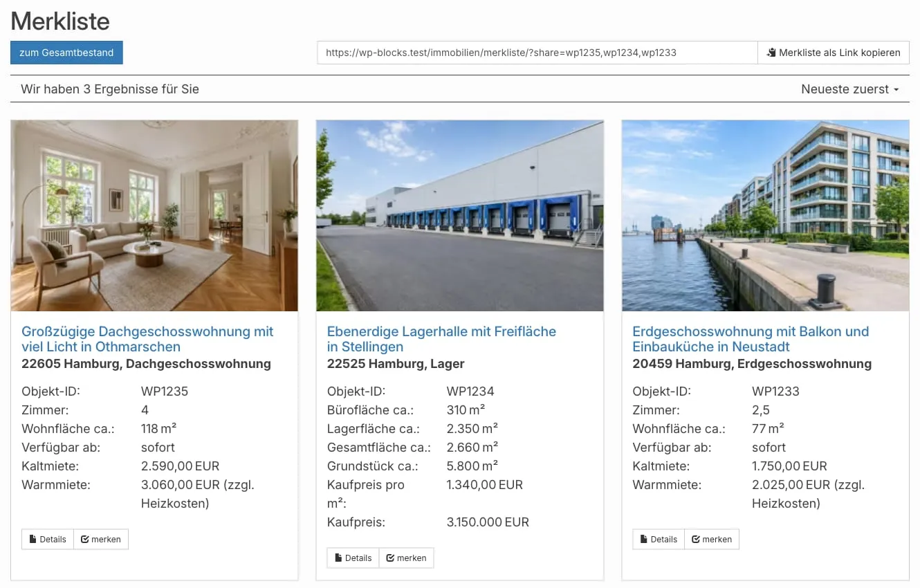Click the Kaufpreis pro m² value 1.340,00 EUR

(x=485, y=485)
